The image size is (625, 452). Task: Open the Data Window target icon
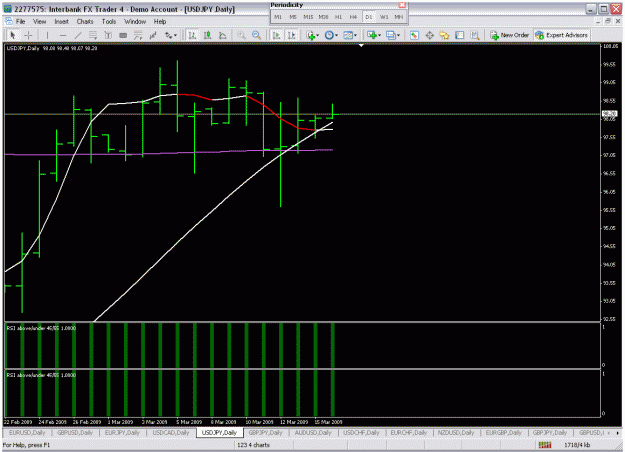click(x=429, y=35)
